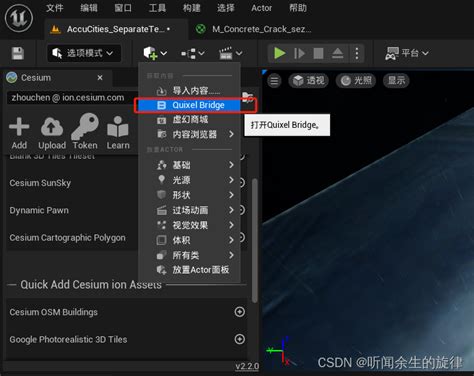Click the viewport XYZ axis gizmo
The height and width of the screenshot is (376, 474).
tap(280, 352)
